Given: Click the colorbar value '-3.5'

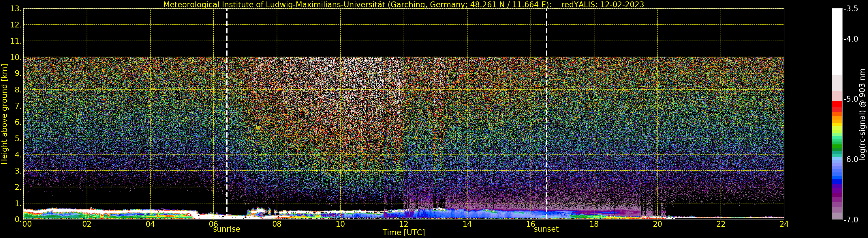Looking at the screenshot, I should [x=851, y=9].
